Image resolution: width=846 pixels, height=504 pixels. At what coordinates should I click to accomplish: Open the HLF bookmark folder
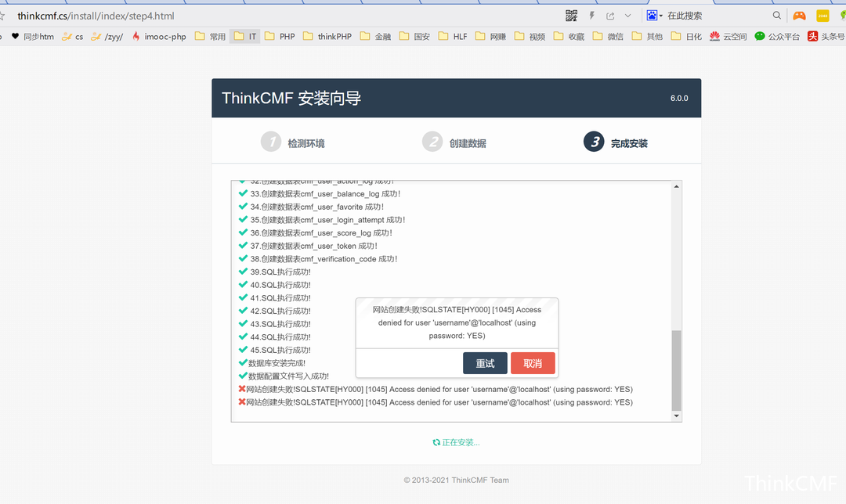[453, 36]
